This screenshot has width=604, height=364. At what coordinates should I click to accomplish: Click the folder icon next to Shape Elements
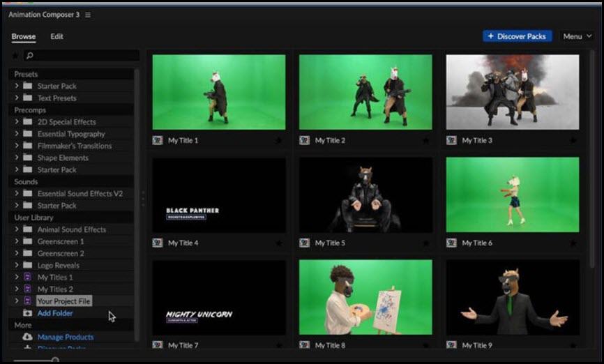tap(27, 157)
